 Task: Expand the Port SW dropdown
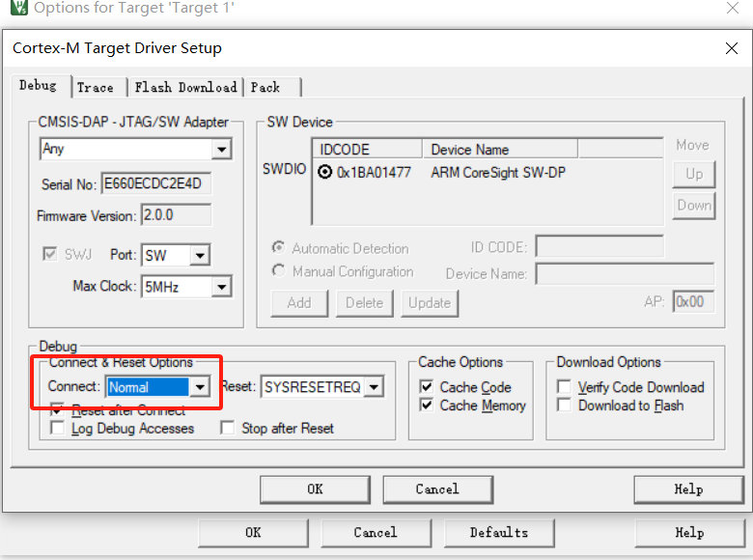click(x=199, y=256)
